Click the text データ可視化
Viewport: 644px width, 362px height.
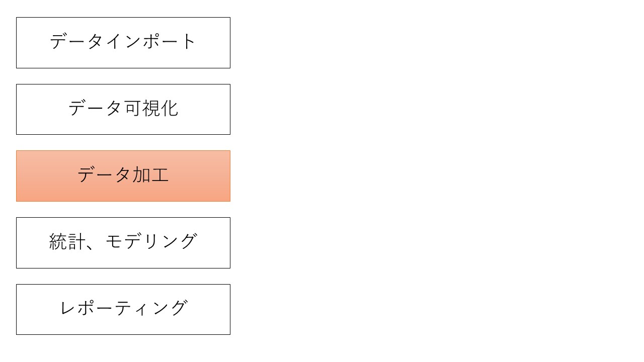(x=123, y=109)
